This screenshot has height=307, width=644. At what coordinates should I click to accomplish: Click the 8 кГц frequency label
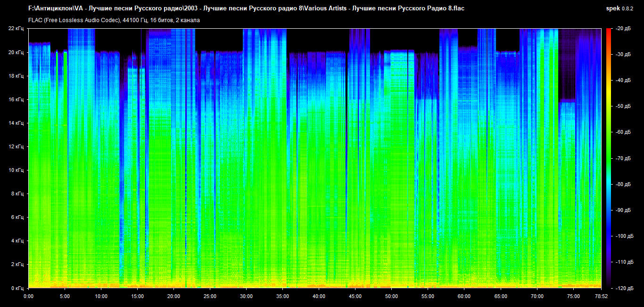click(18, 194)
